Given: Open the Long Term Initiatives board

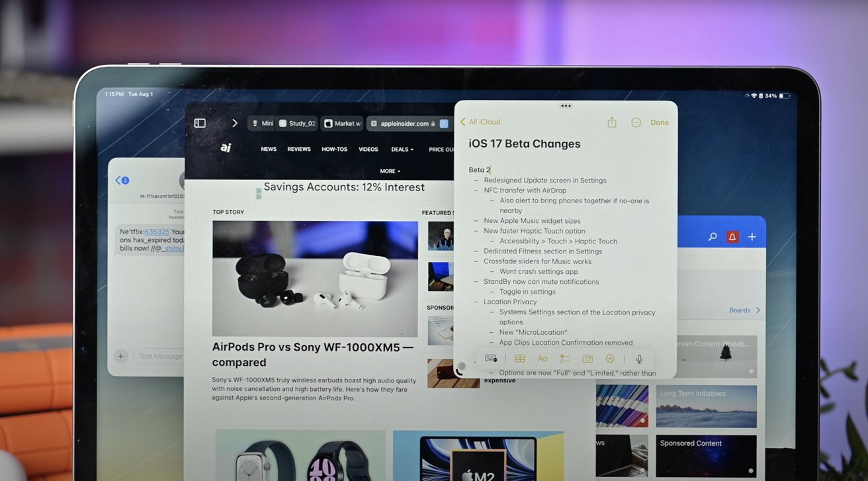Looking at the screenshot, I should tap(707, 406).
